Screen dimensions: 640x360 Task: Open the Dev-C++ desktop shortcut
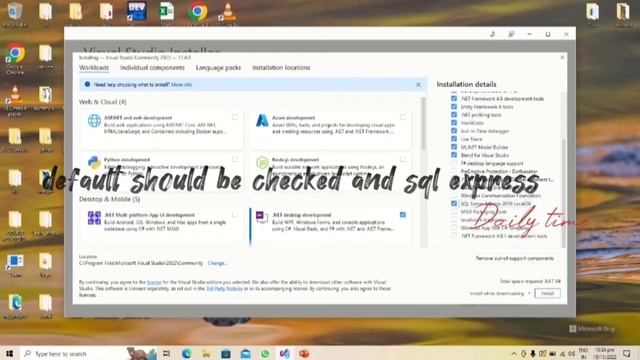(137, 11)
